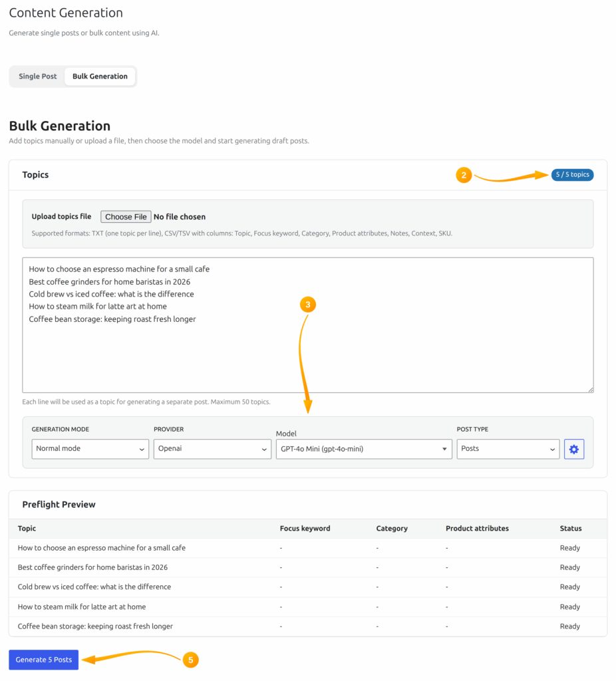This screenshot has height=681, width=616.
Task: Click the Focus keyword column header
Action: point(305,529)
